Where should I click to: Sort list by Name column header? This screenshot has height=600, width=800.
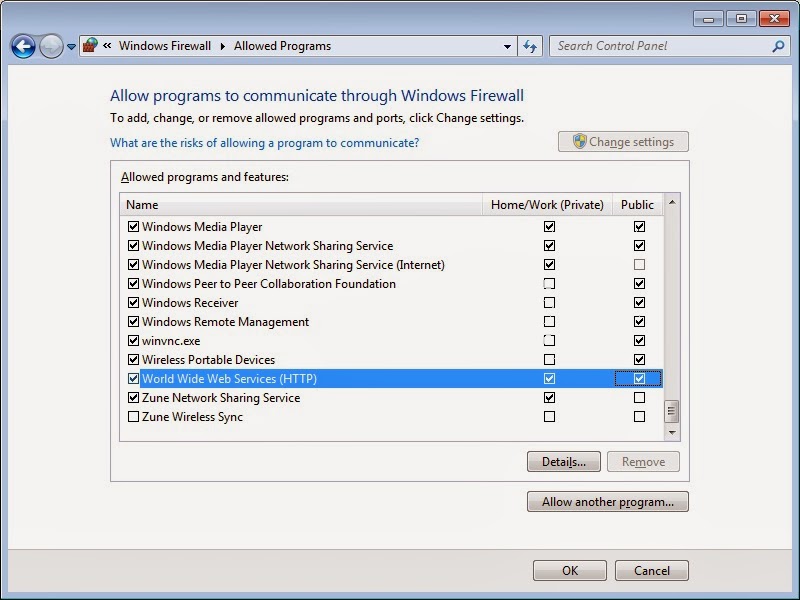click(301, 205)
